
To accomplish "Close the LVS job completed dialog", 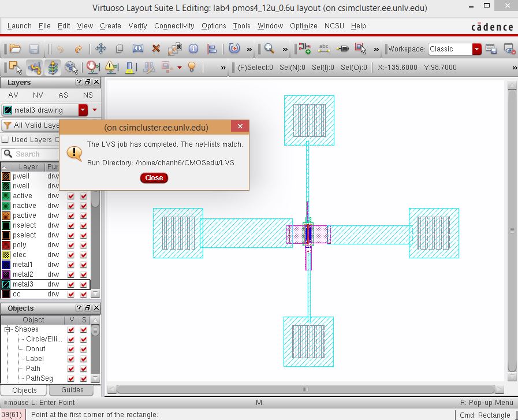I will click(154, 178).
